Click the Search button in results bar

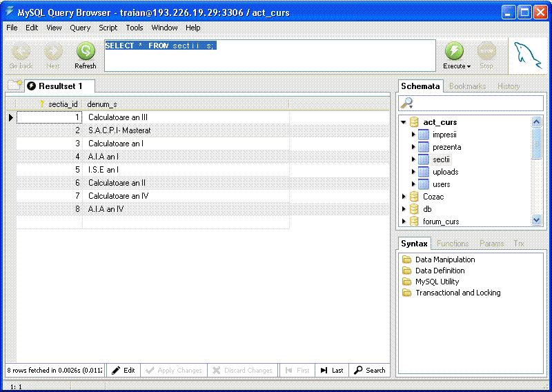pos(369,371)
